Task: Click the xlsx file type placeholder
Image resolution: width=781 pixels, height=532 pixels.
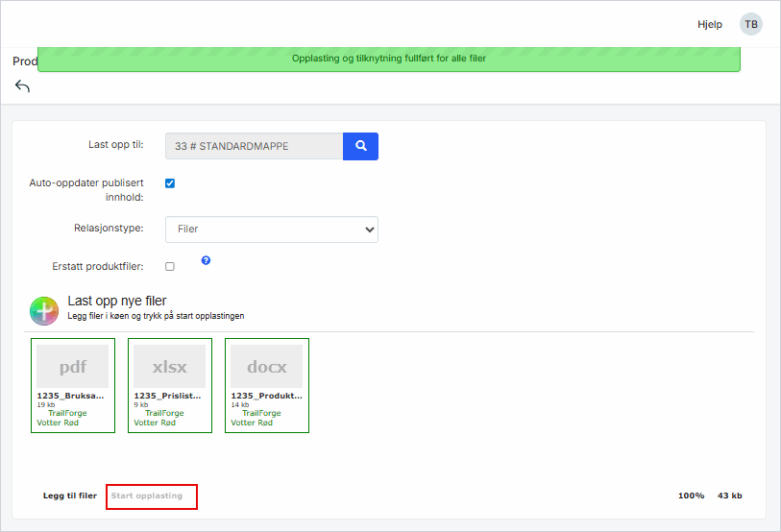Action: tap(170, 367)
